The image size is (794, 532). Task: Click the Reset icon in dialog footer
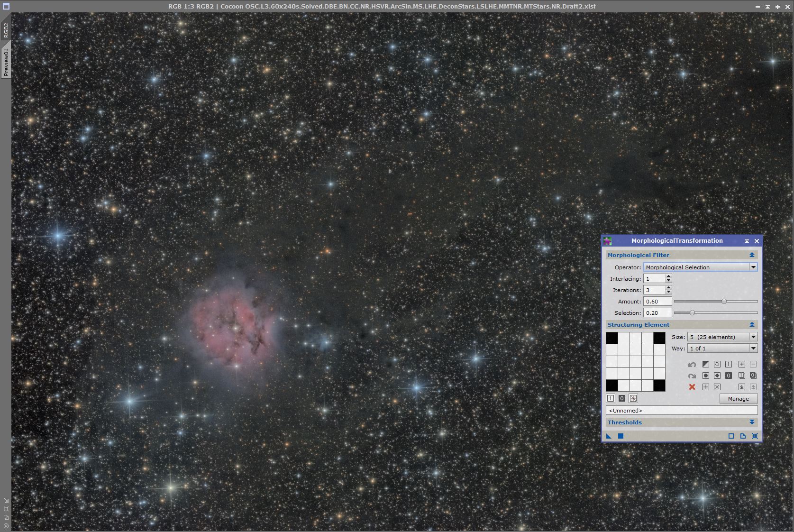(x=755, y=436)
